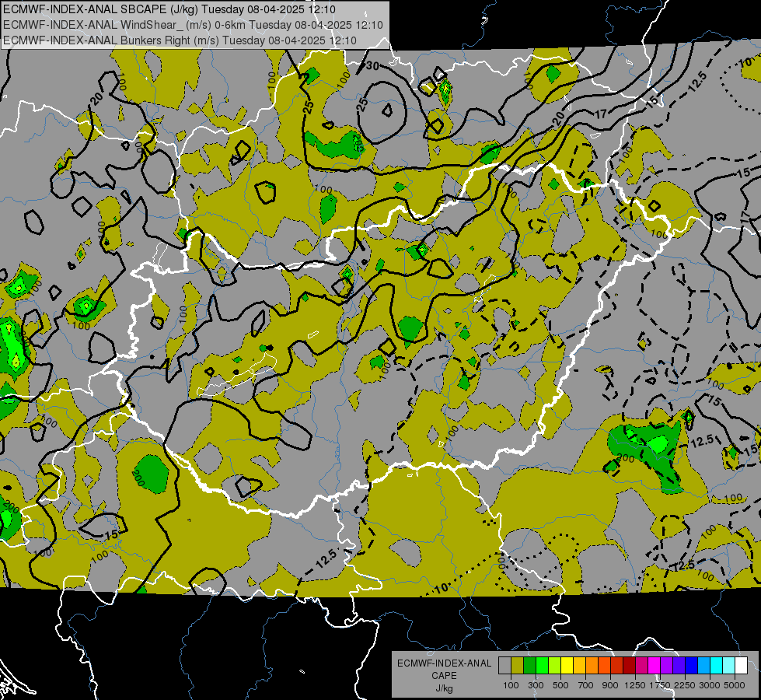This screenshot has height=700, width=761.
Task: Click the red-orange swatch before the 900 tick
Action: pyautogui.click(x=604, y=665)
